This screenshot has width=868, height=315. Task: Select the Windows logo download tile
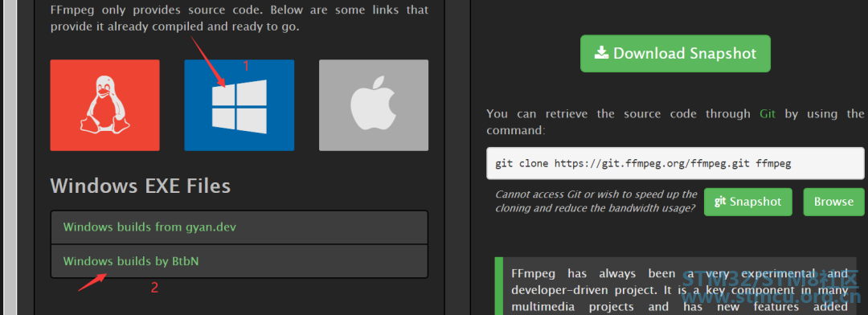[240, 105]
